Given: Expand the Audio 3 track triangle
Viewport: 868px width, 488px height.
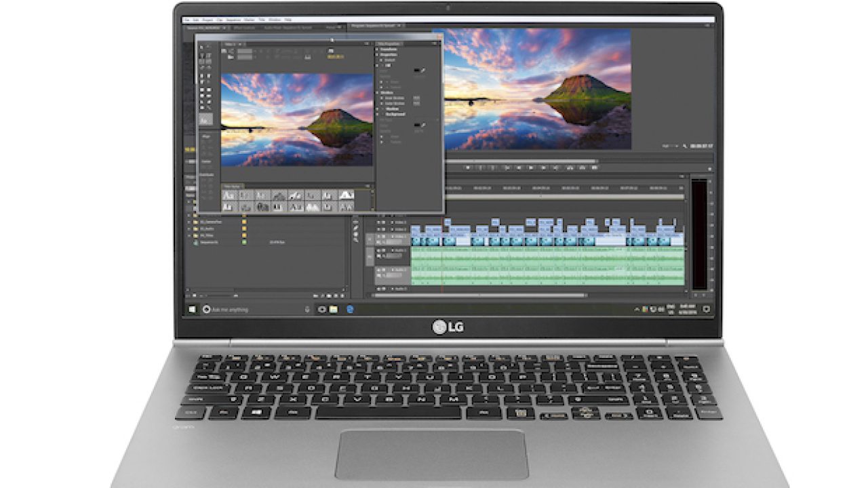Looking at the screenshot, I should click(392, 289).
